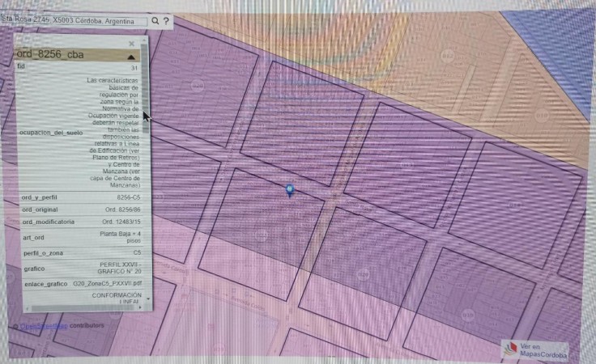Click the popup scrollbar up arrow
The height and width of the screenshot is (364, 596).
[x=146, y=40]
